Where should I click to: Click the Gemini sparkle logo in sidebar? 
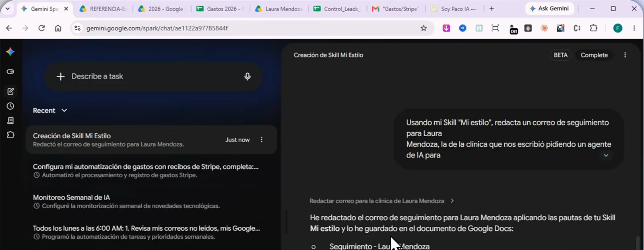coord(10,52)
